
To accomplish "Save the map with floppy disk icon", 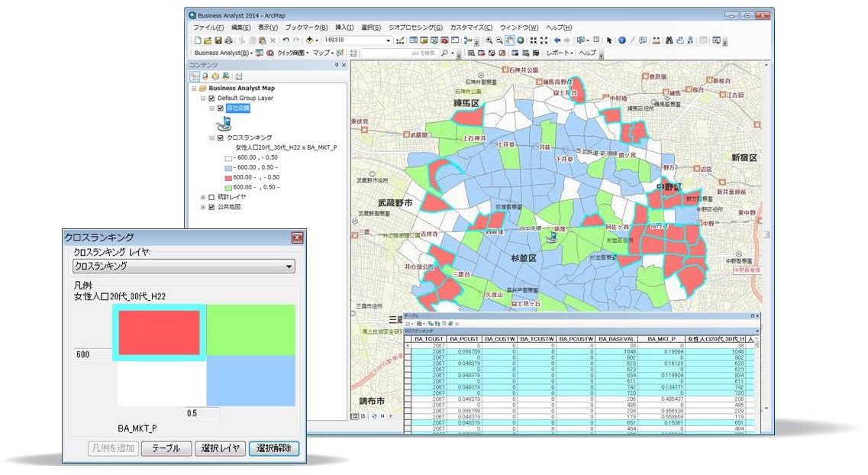I will (218, 40).
